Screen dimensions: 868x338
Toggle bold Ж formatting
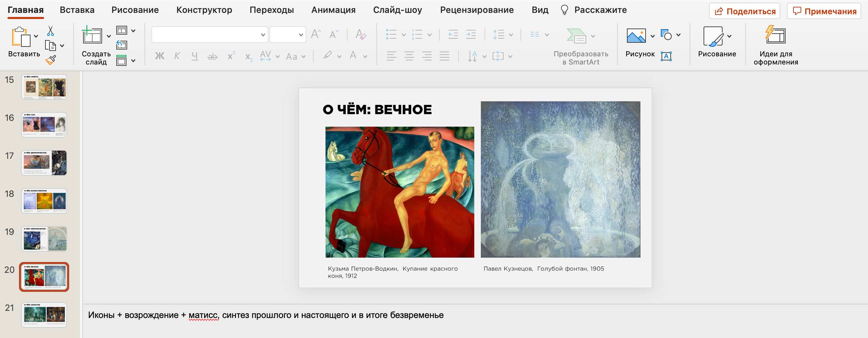pos(159,56)
